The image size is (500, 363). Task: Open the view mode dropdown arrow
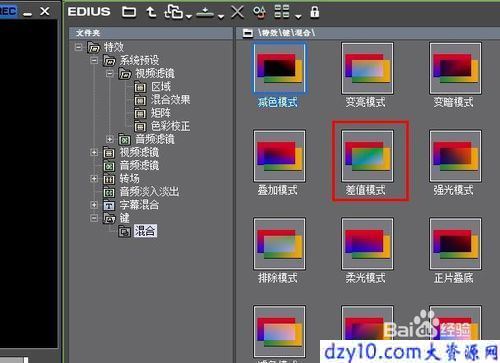coord(298,16)
